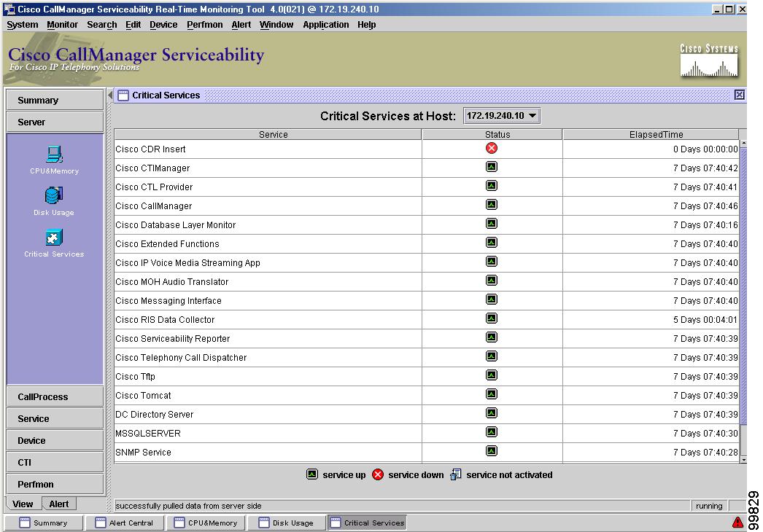763x532 pixels.
Task: Click the Cisco MOH Audio Translator status icon
Action: [492, 281]
